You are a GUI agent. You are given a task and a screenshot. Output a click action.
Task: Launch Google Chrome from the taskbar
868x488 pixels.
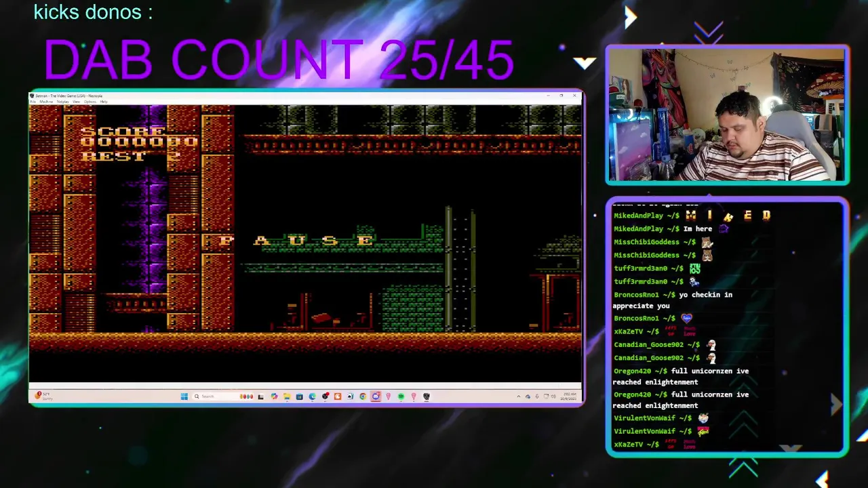pos(363,396)
